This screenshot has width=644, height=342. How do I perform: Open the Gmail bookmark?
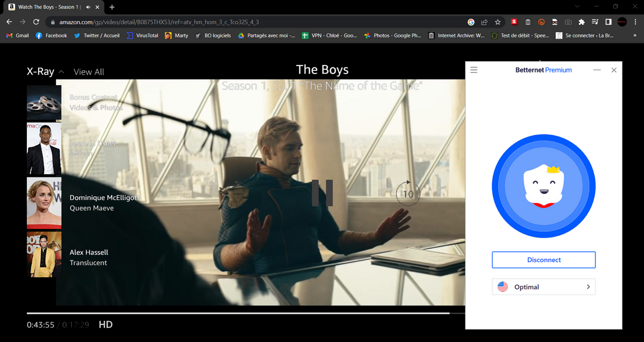17,35
